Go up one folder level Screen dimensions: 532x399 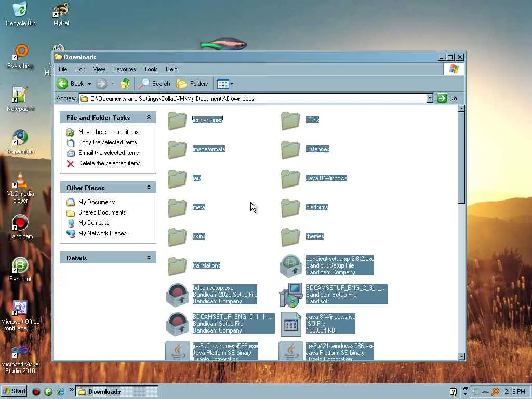[x=125, y=84]
